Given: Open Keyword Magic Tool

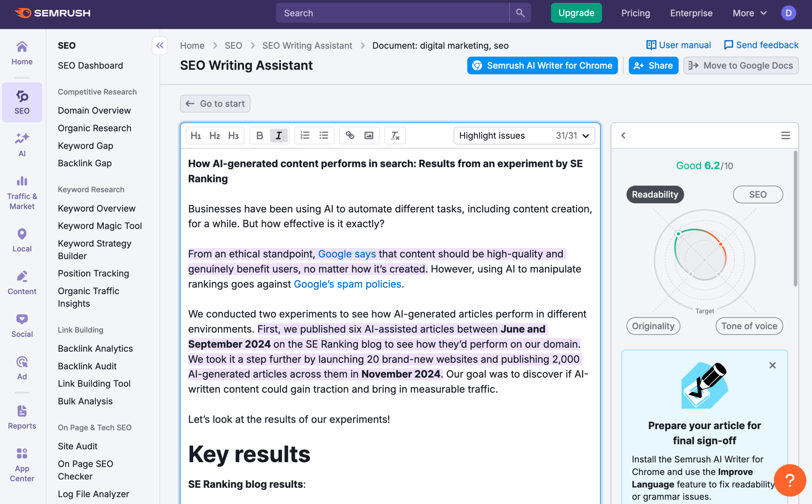Looking at the screenshot, I should [x=100, y=226].
